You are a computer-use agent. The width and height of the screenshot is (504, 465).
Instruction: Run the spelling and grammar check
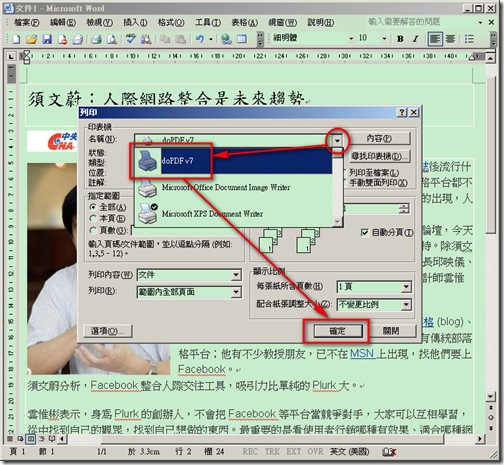[131, 39]
